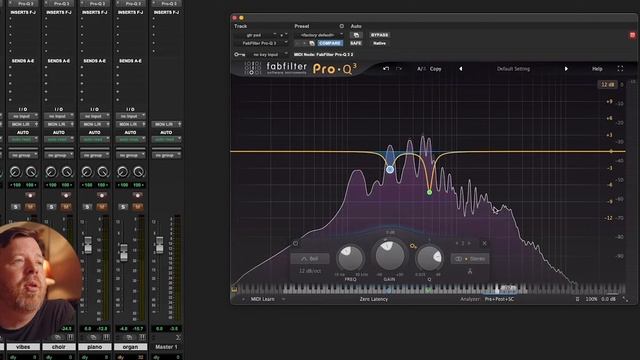640x360 pixels.
Task: Click the automation enable icon under Auto
Action: click(356, 35)
